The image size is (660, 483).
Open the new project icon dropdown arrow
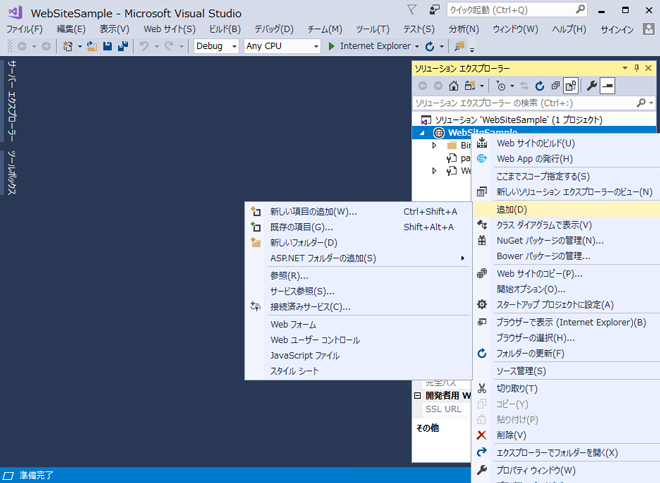tap(80, 46)
